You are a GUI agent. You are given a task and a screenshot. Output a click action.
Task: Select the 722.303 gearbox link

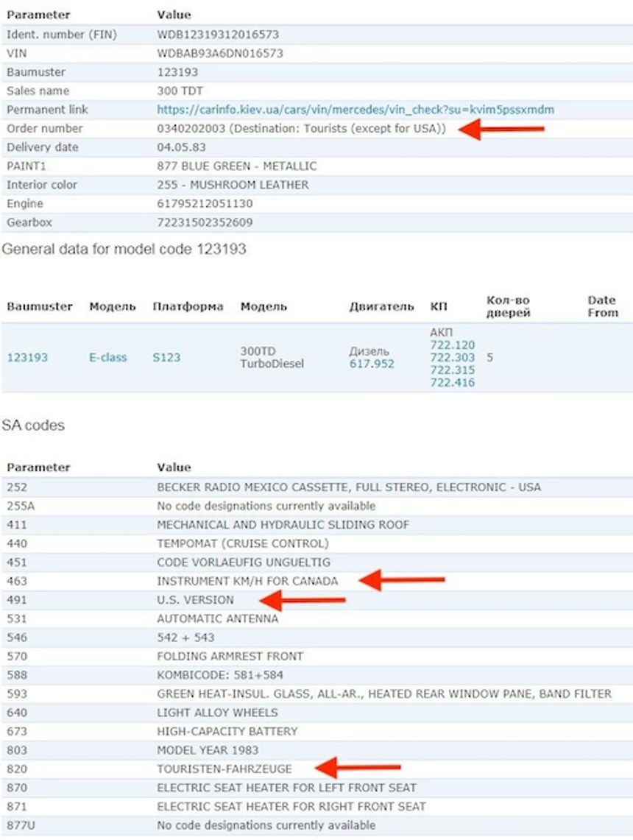[x=452, y=357]
